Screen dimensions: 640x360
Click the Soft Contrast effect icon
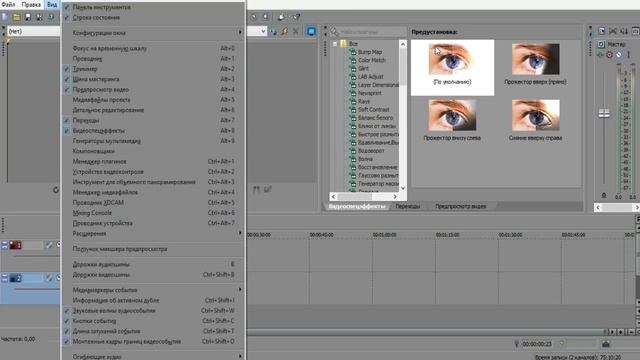pos(353,109)
